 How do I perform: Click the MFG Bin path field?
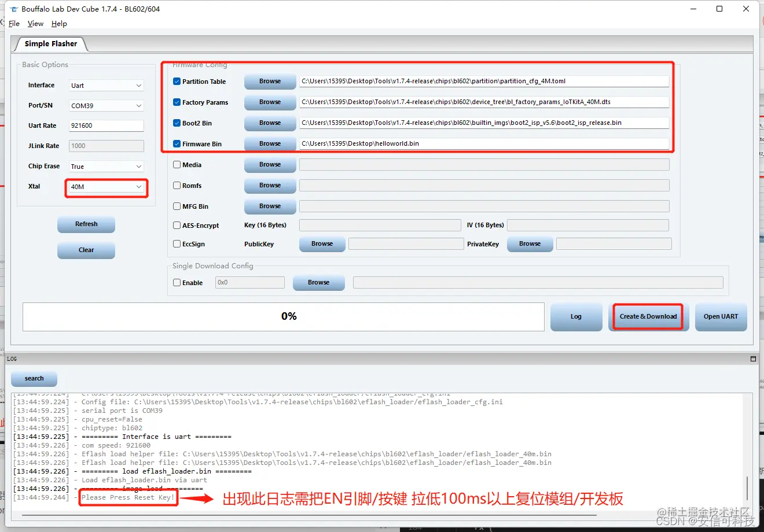click(x=484, y=206)
